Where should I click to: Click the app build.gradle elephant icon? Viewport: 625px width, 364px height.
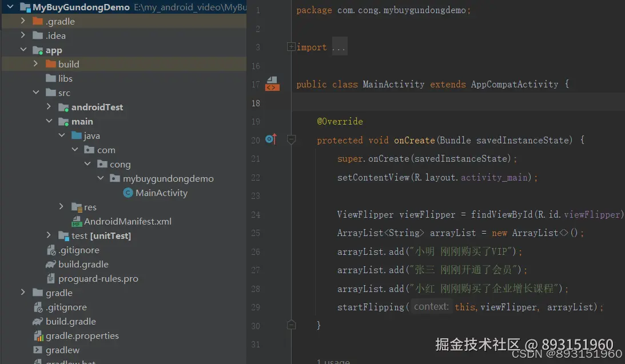pos(51,264)
